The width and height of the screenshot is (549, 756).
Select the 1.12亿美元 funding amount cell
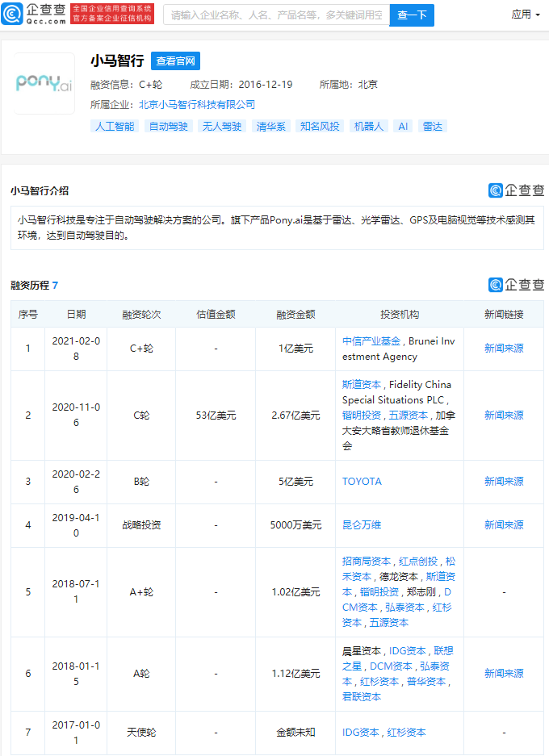click(x=295, y=673)
